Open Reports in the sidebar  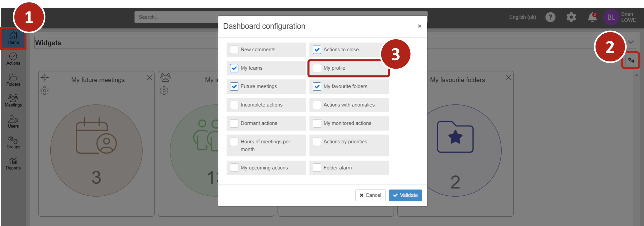pyautogui.click(x=13, y=164)
